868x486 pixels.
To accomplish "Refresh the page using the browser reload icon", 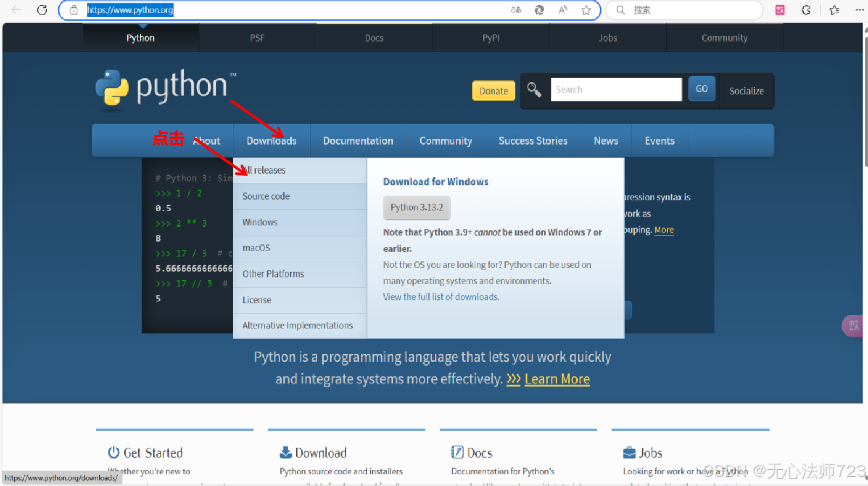I will pyautogui.click(x=42, y=10).
